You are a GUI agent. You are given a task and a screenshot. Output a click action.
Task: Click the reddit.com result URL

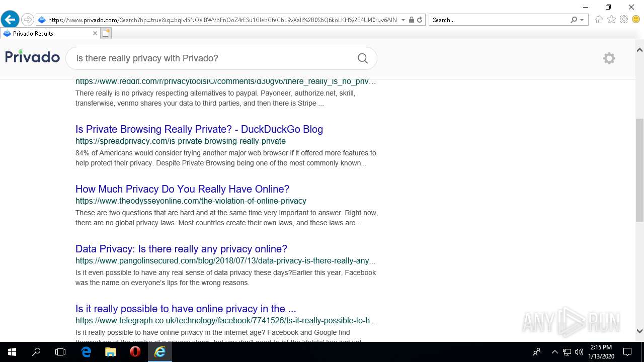click(225, 82)
